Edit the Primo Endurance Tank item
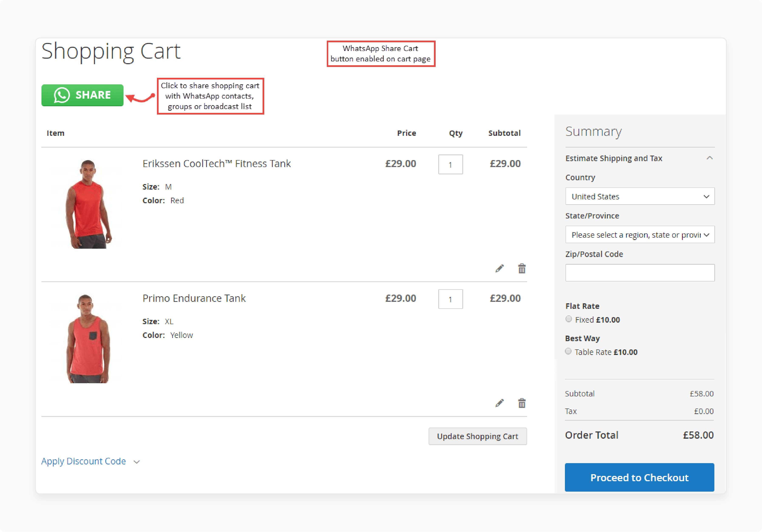This screenshot has width=762, height=532. (499, 403)
